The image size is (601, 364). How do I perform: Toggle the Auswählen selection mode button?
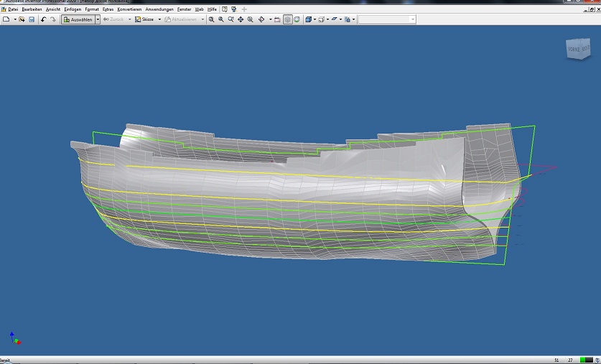tap(78, 19)
